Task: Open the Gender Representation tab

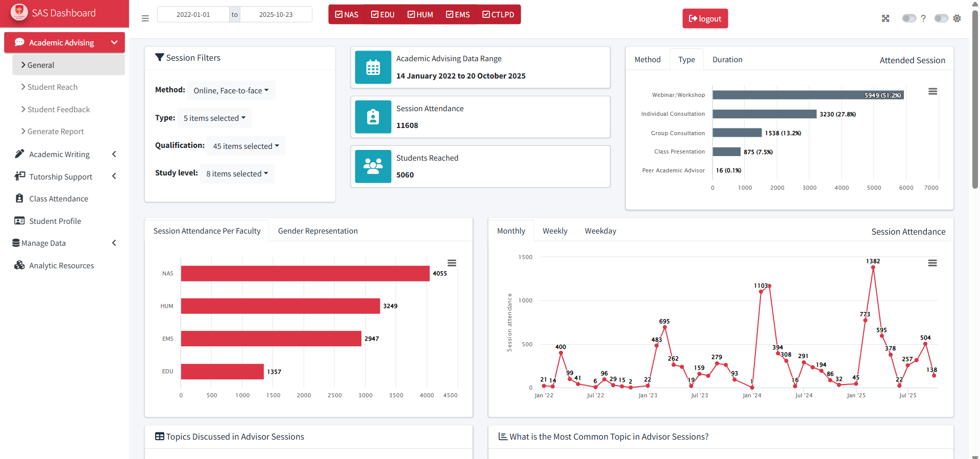Action: click(x=317, y=231)
